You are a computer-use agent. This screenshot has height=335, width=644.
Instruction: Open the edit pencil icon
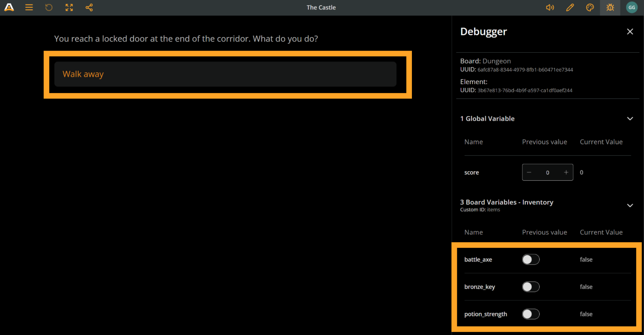click(570, 7)
